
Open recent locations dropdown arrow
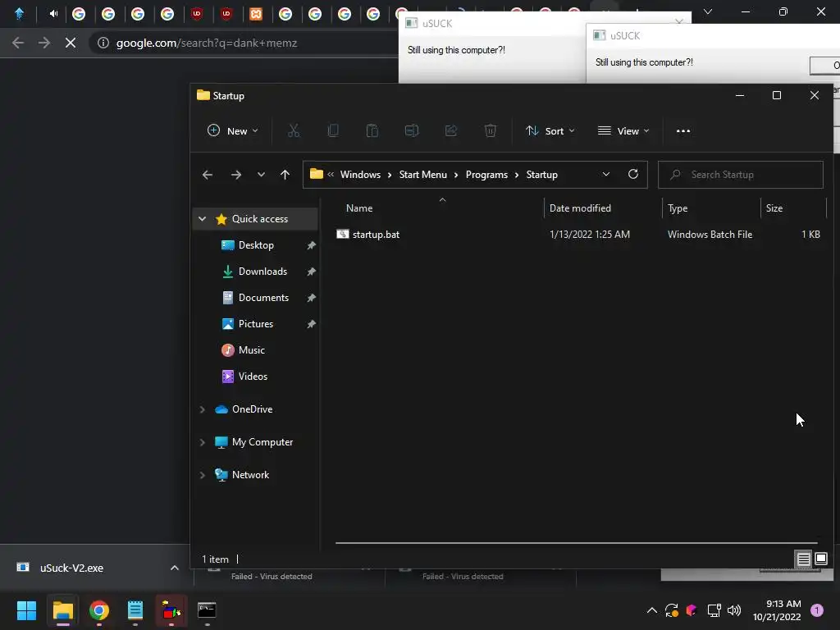(261, 175)
